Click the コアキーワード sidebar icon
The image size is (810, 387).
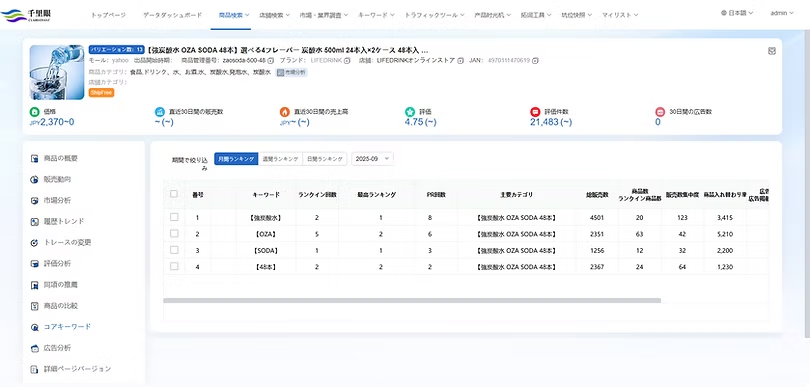point(35,327)
